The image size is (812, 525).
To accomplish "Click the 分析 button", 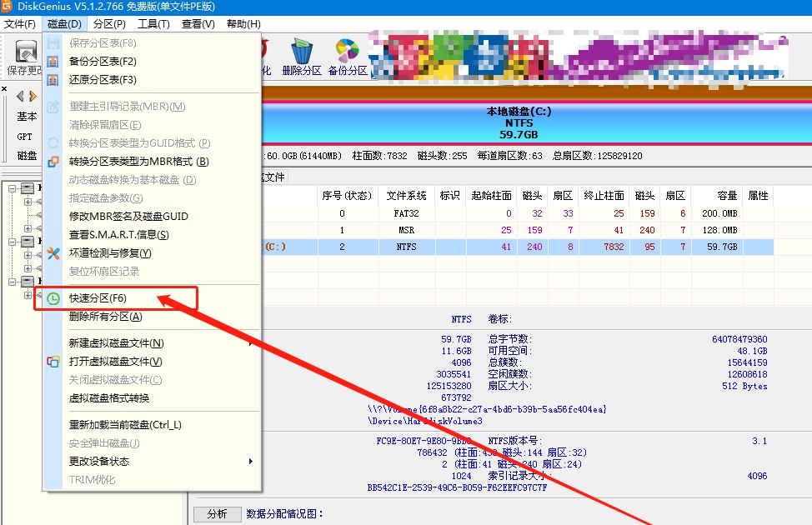I will 217,513.
